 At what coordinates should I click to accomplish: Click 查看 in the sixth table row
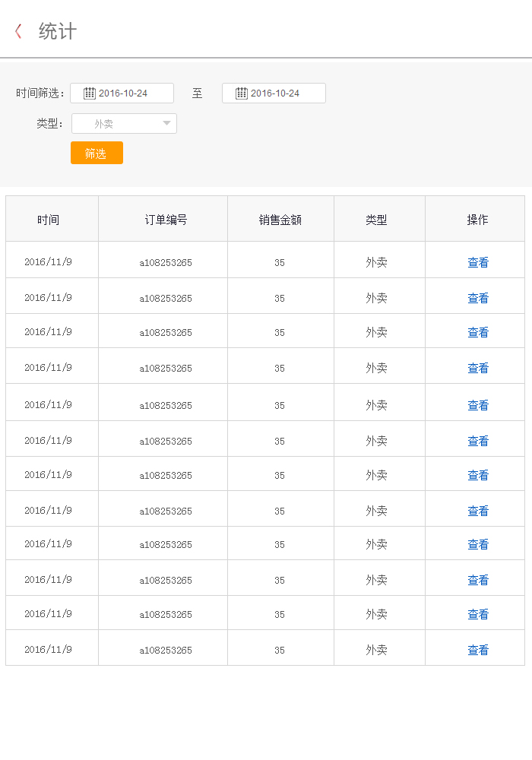(x=478, y=442)
